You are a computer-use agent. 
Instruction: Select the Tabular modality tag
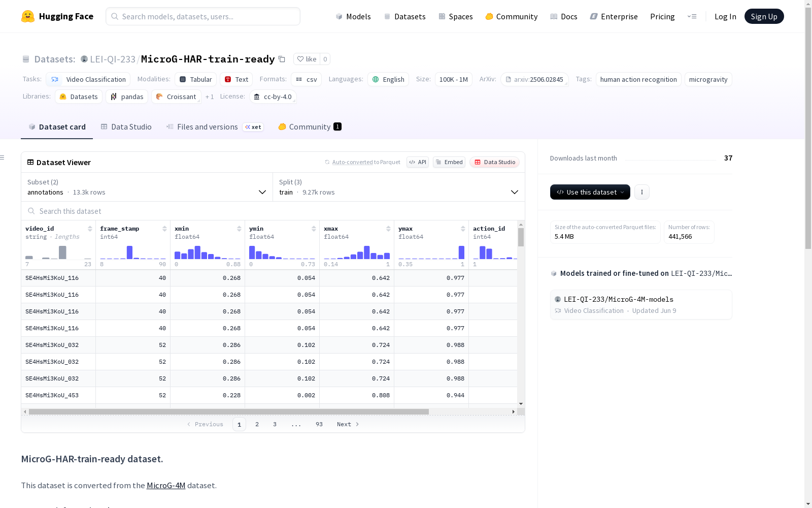pos(196,79)
